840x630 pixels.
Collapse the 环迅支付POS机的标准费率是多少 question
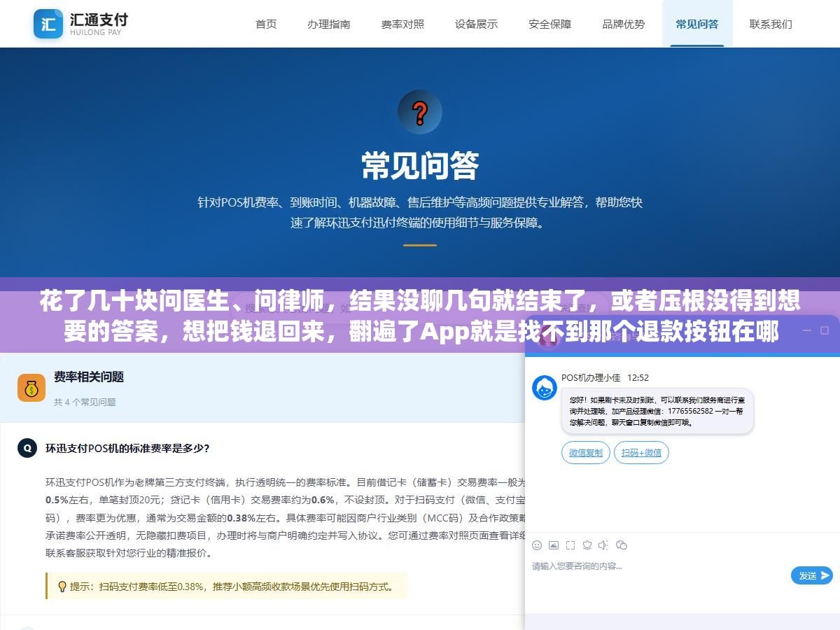127,448
